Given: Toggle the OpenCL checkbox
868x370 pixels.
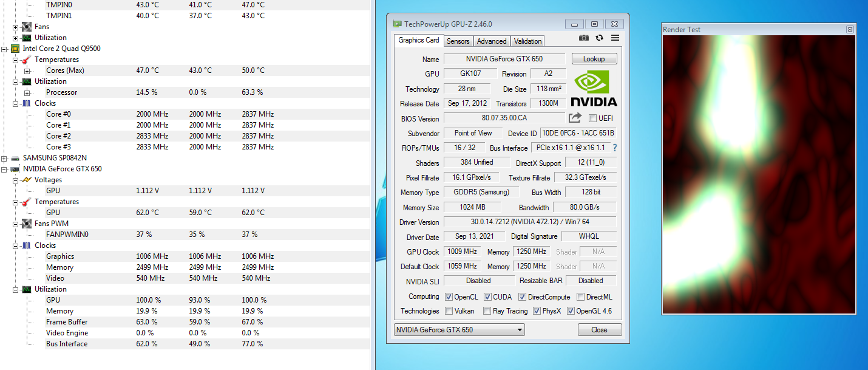Looking at the screenshot, I should tap(449, 297).
